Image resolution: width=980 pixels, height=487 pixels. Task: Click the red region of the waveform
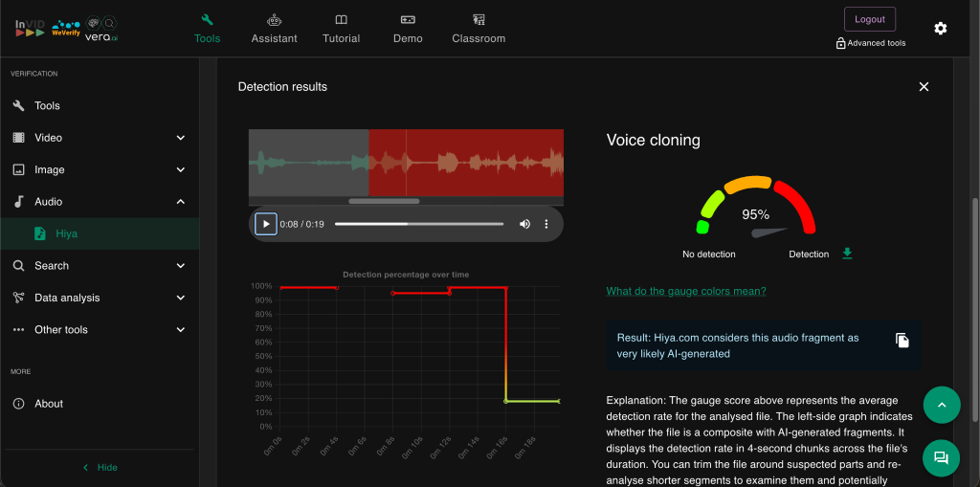pyautogui.click(x=466, y=163)
